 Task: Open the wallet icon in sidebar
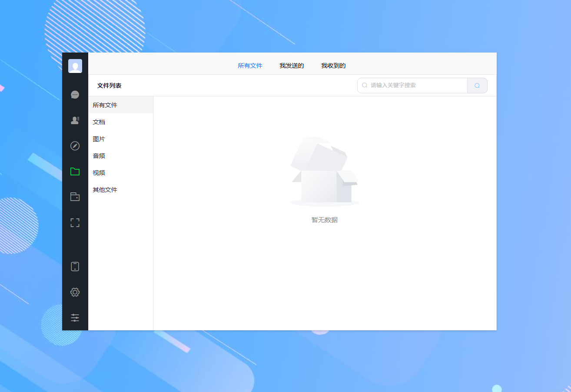coord(75,197)
